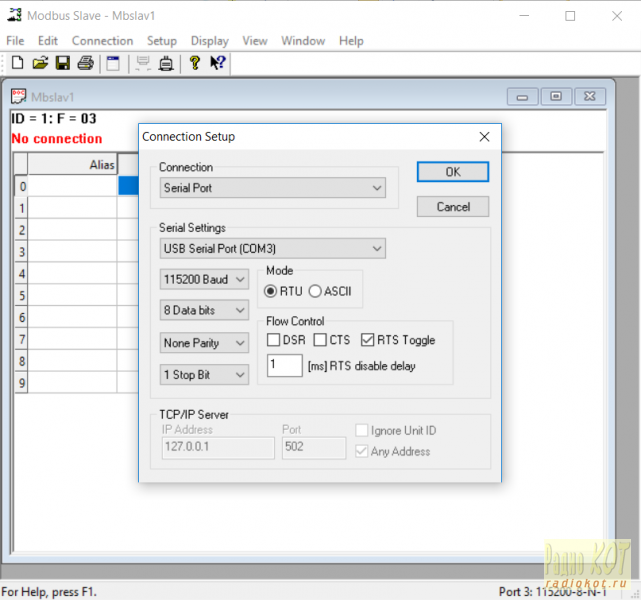Select row 7 header in the table

click(x=21, y=339)
